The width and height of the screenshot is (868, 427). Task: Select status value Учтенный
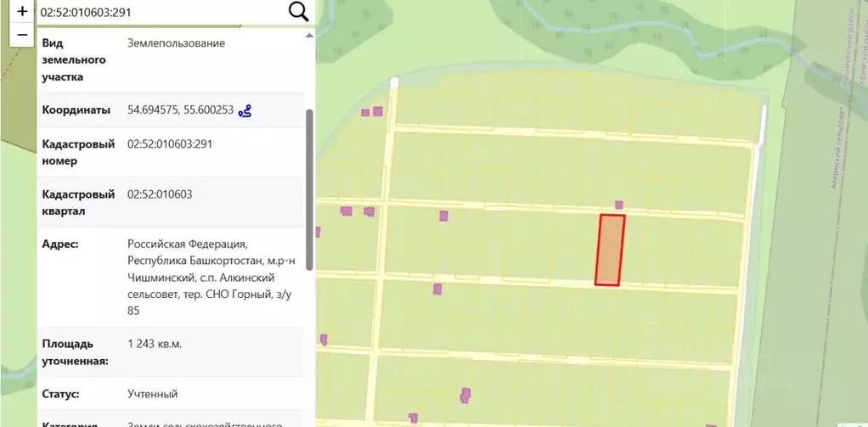click(x=152, y=395)
